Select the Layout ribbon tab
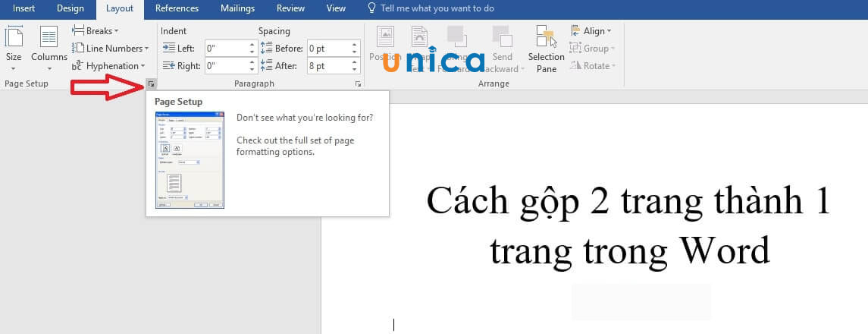The height and width of the screenshot is (334, 868). click(x=120, y=8)
